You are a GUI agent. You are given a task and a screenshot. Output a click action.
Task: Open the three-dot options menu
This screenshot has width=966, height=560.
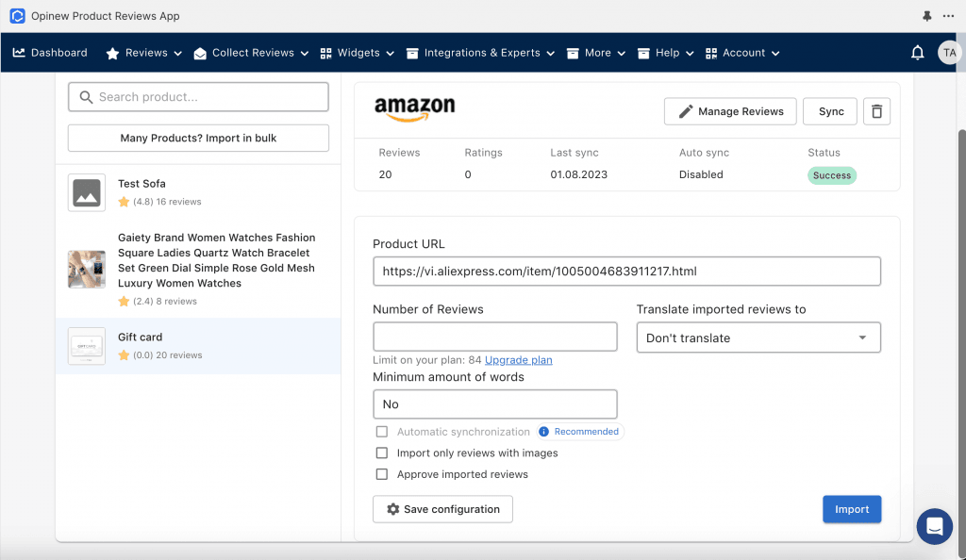pos(948,16)
